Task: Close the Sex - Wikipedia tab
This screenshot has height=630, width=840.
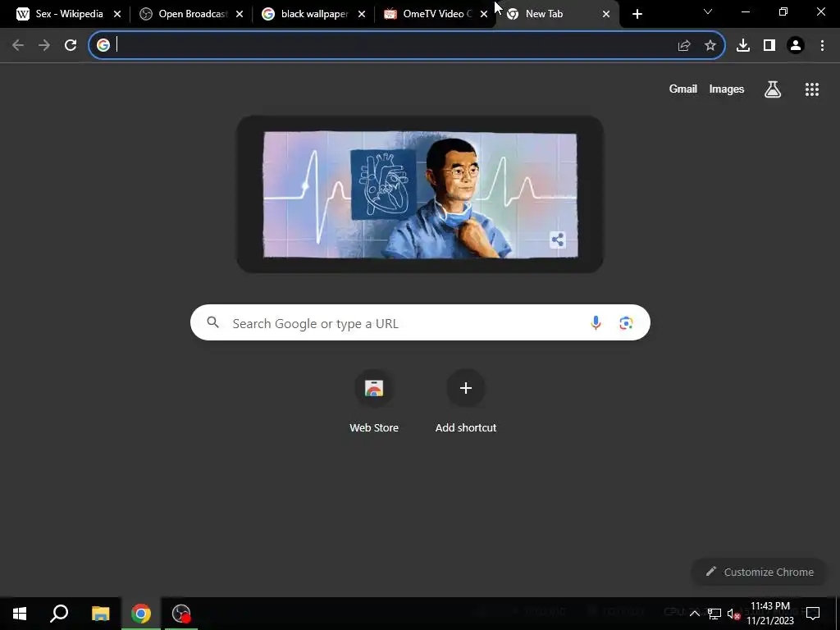Action: click(117, 15)
